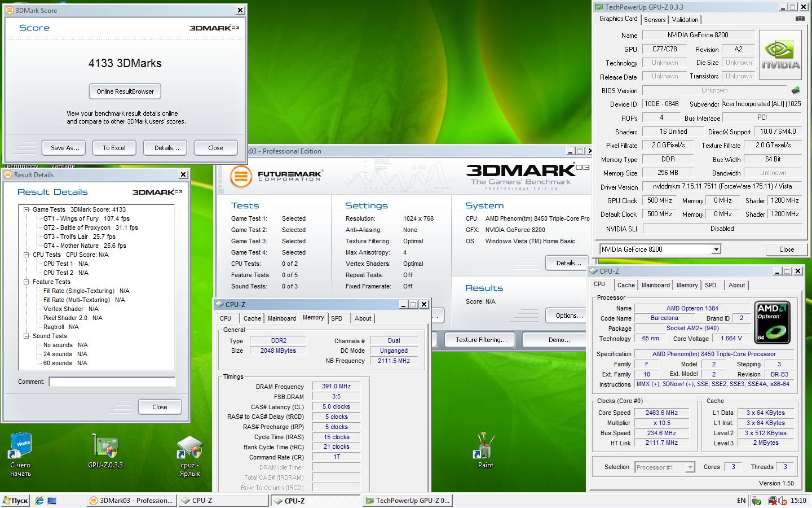This screenshot has height=508, width=812.
Task: Click the Comment input field
Action: (x=112, y=382)
